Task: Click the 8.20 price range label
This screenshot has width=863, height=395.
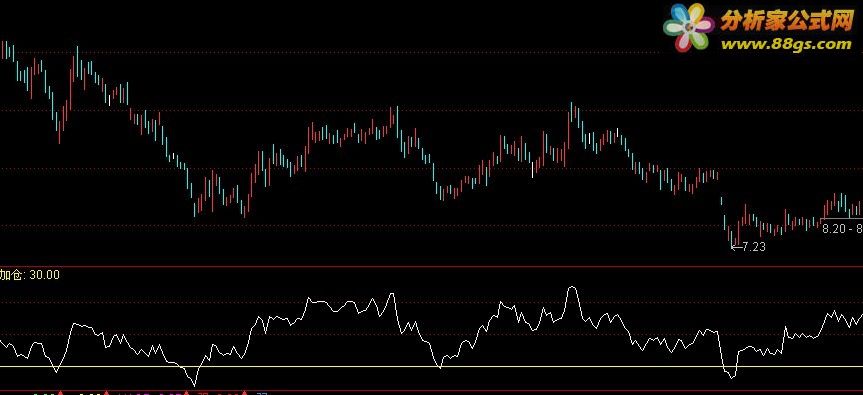Action: point(842,229)
